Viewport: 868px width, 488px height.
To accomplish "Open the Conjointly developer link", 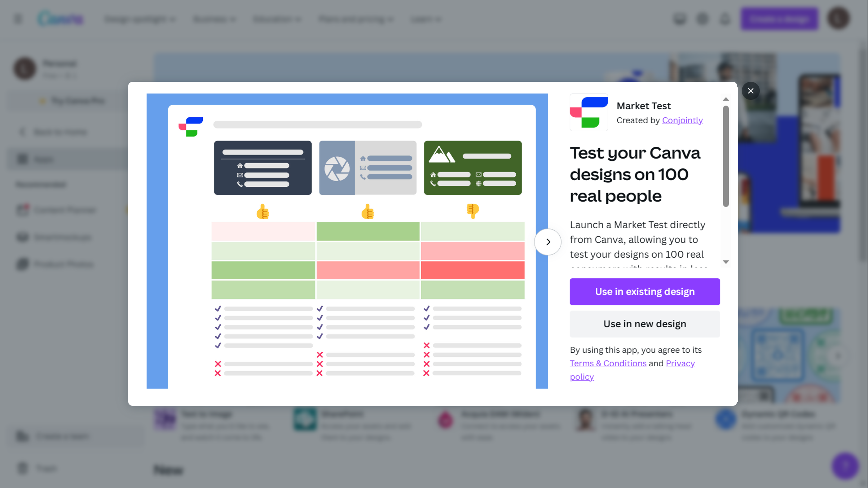I will (x=682, y=120).
